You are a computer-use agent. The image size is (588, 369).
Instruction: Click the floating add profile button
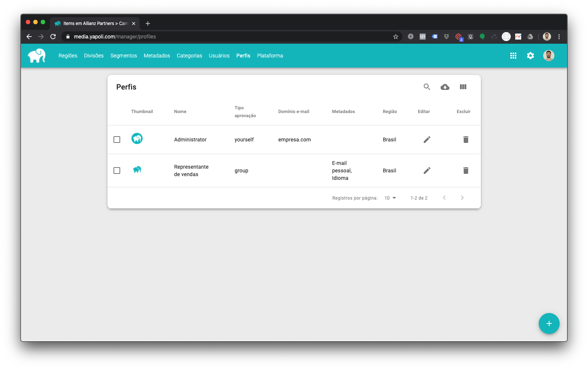[x=549, y=323]
